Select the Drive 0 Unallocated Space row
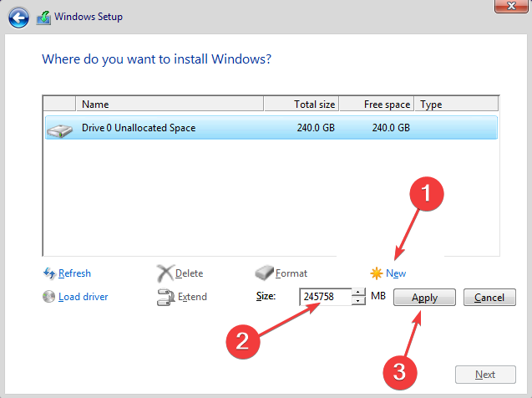Viewport: 532px width, 398px height. (x=271, y=128)
